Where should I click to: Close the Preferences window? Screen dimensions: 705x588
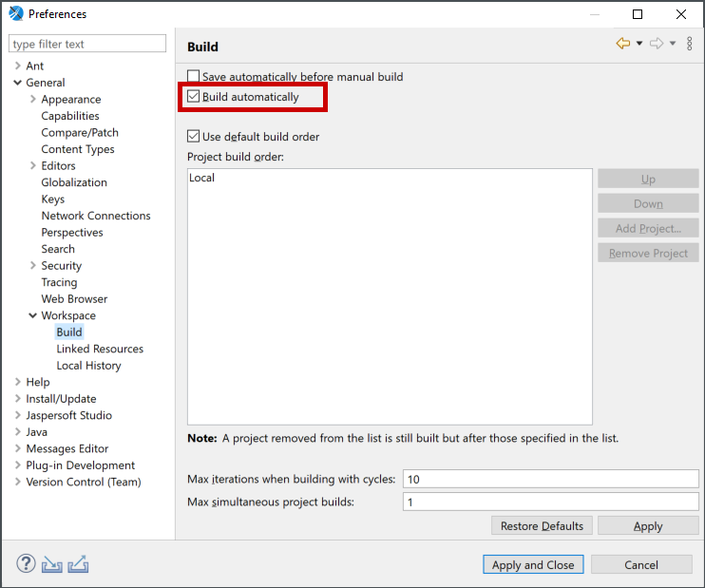tap(680, 14)
